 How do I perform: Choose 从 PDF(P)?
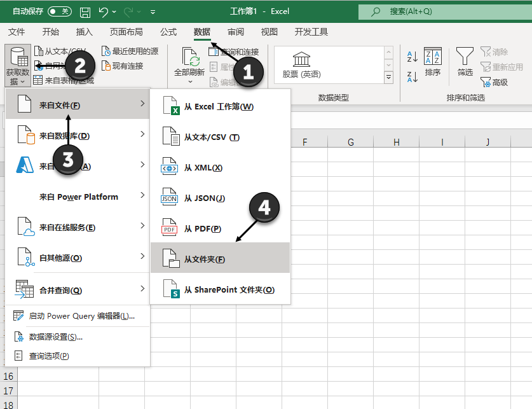click(220, 228)
